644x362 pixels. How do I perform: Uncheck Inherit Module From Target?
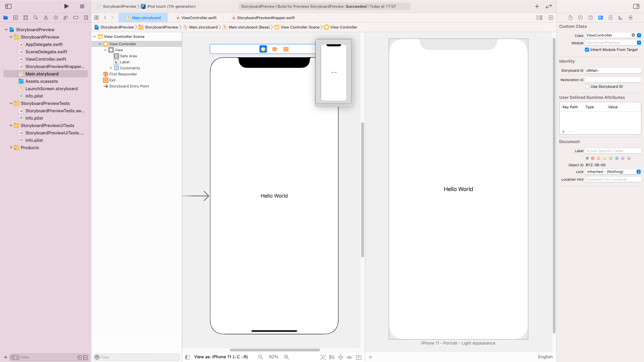[587, 50]
